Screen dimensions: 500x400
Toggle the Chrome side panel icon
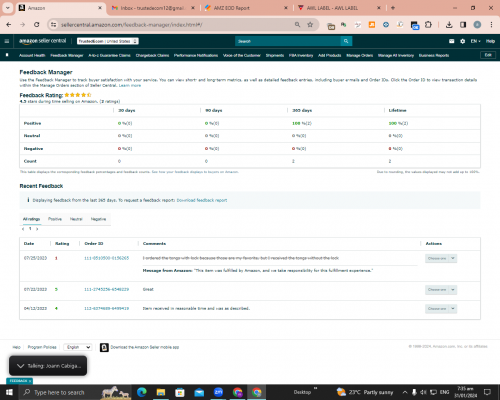(x=463, y=24)
